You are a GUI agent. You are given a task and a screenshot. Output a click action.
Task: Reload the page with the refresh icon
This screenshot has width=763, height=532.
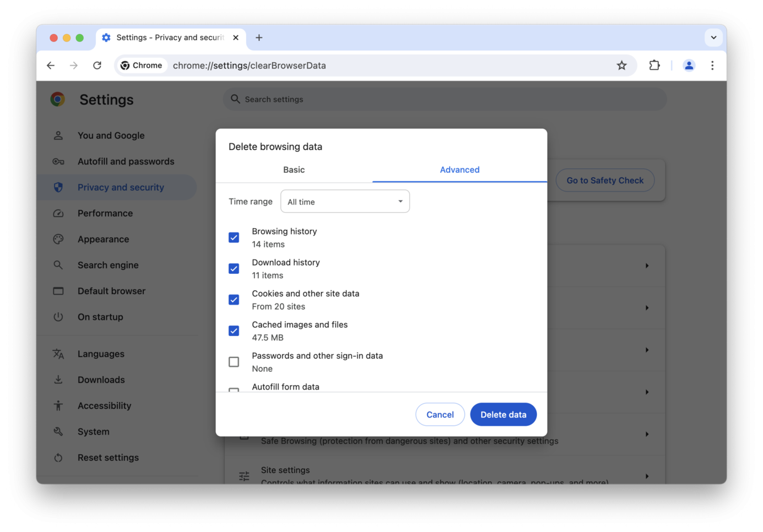(99, 65)
